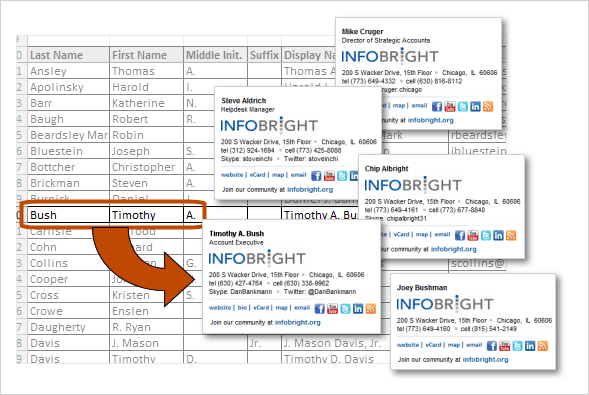Select the 'Apolinsky' last name cell
Image resolution: width=589 pixels, height=395 pixels.
tap(68, 87)
